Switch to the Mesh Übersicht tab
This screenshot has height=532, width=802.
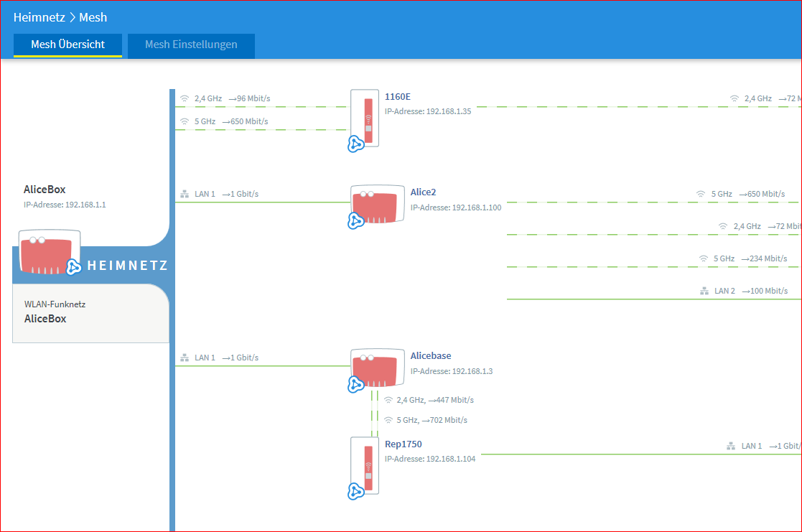tap(67, 45)
